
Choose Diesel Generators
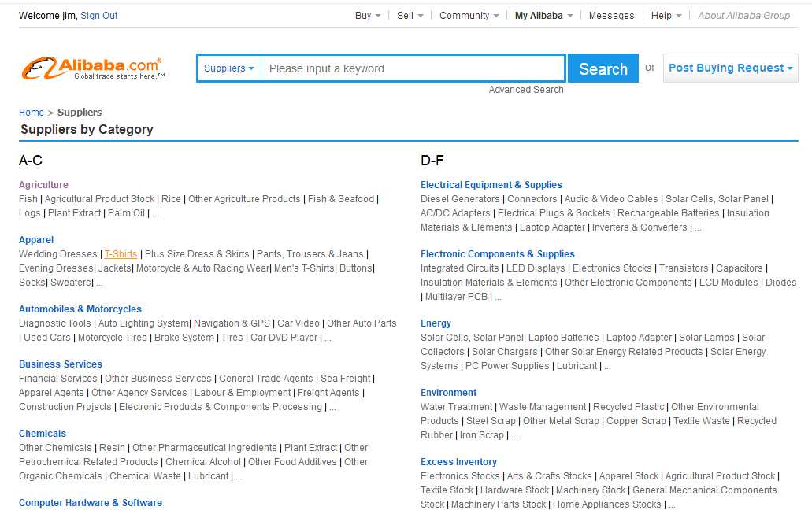[460, 199]
